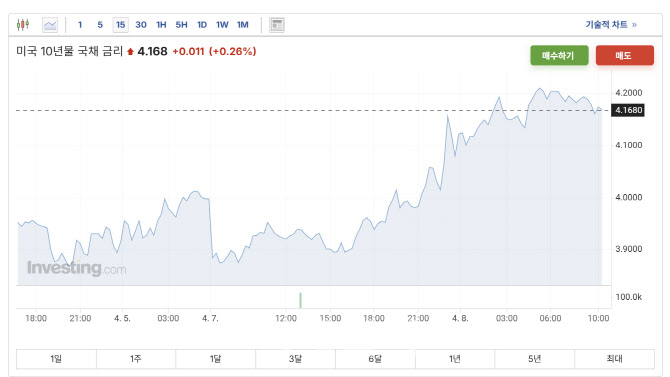
Task: Select the area line chart icon
Action: tap(50, 25)
